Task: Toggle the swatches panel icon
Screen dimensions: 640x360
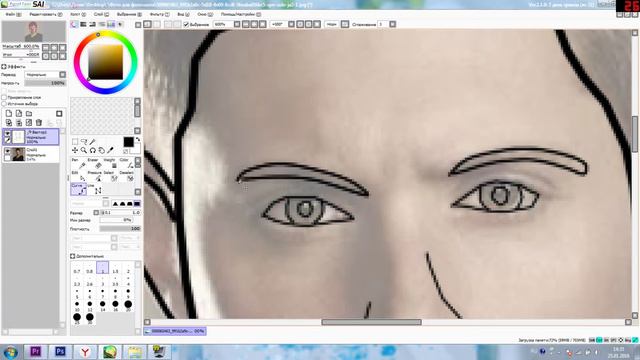Action: click(111, 24)
